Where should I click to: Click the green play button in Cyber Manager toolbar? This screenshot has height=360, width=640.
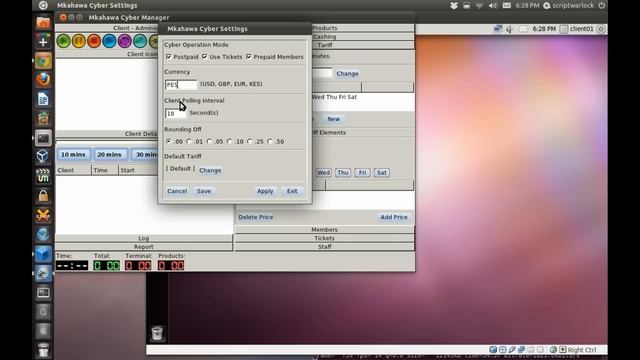click(63, 41)
